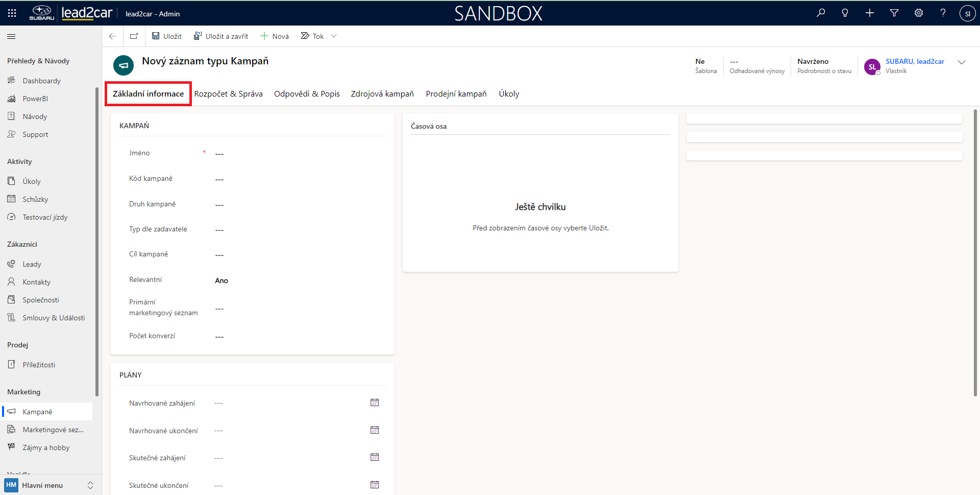Image resolution: width=980 pixels, height=495 pixels.
Task: Open the Prodejní kampaň tab
Action: [x=456, y=94]
